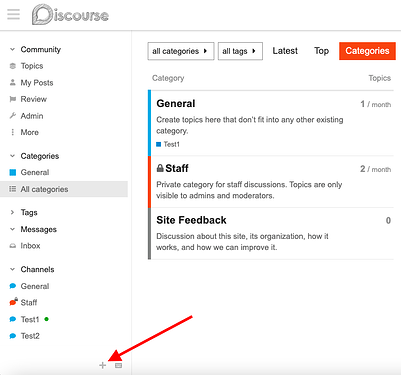Click the 'Topics' column header
This screenshot has height=375, width=401.
click(x=380, y=78)
